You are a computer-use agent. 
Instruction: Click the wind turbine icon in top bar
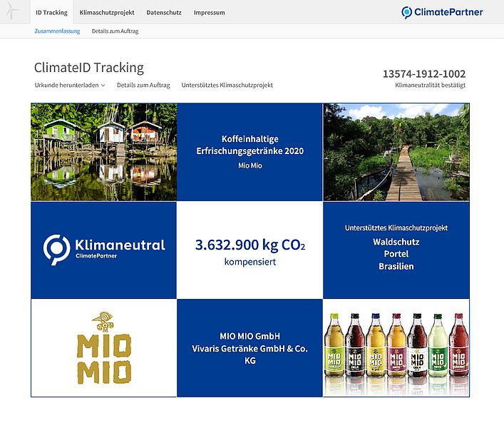click(x=14, y=12)
